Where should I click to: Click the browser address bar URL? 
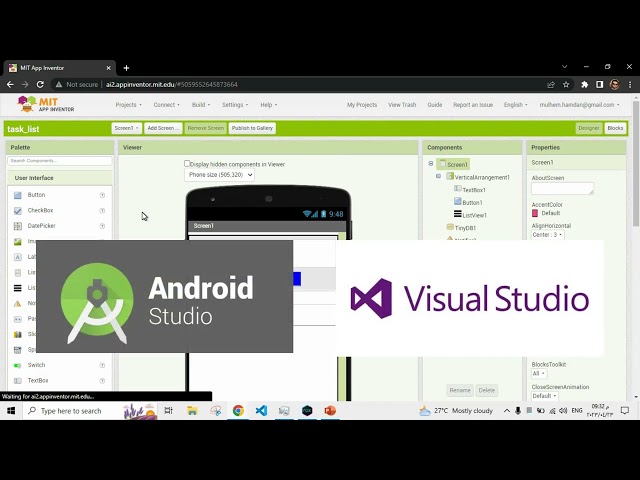(171, 84)
